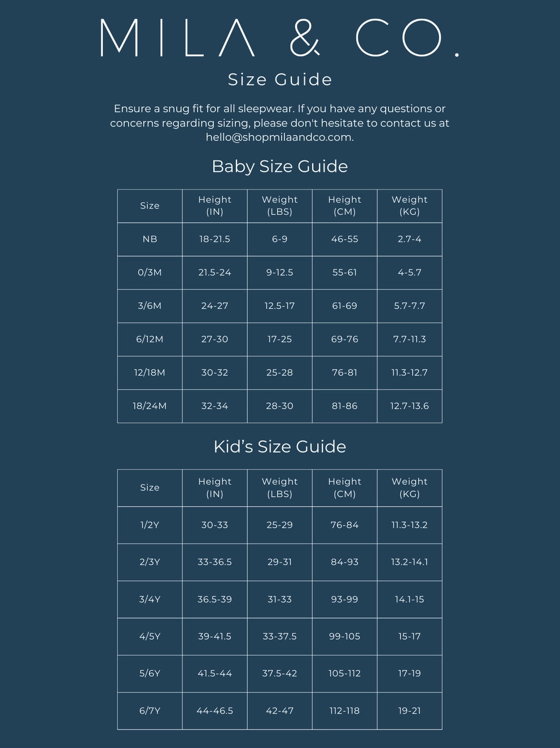This screenshot has width=560, height=748.
Task: Select the Kid's Size Guide heading
Action: click(x=279, y=446)
